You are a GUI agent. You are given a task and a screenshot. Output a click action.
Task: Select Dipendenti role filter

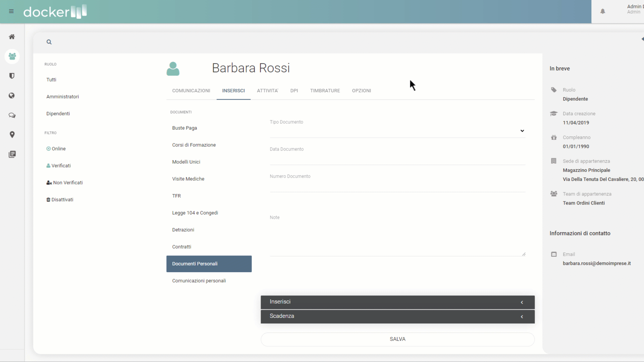coord(58,114)
